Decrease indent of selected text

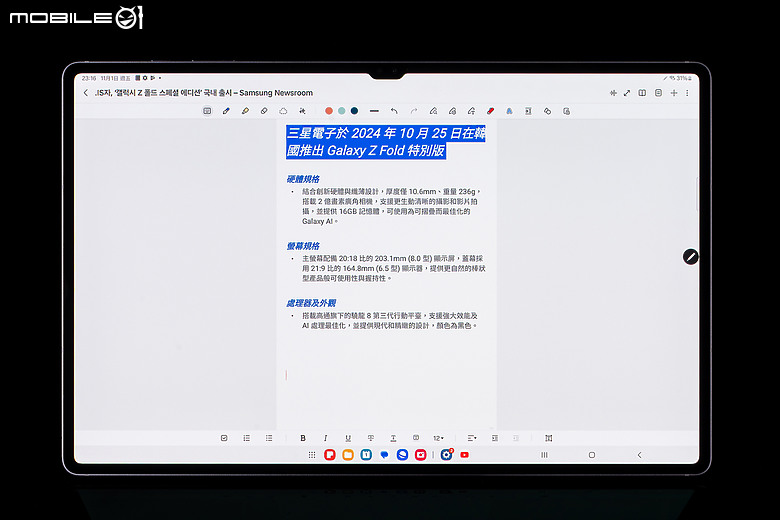tap(516, 438)
